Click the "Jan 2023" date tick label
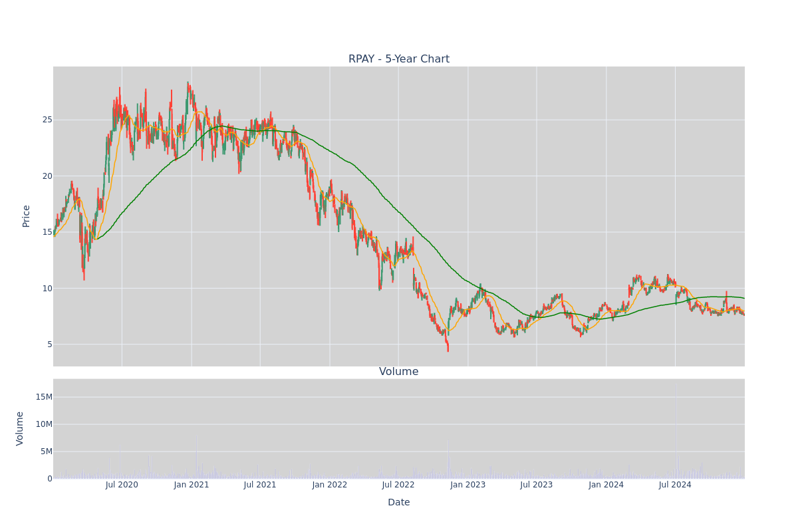Screen dimensions: 798x532 coord(468,485)
